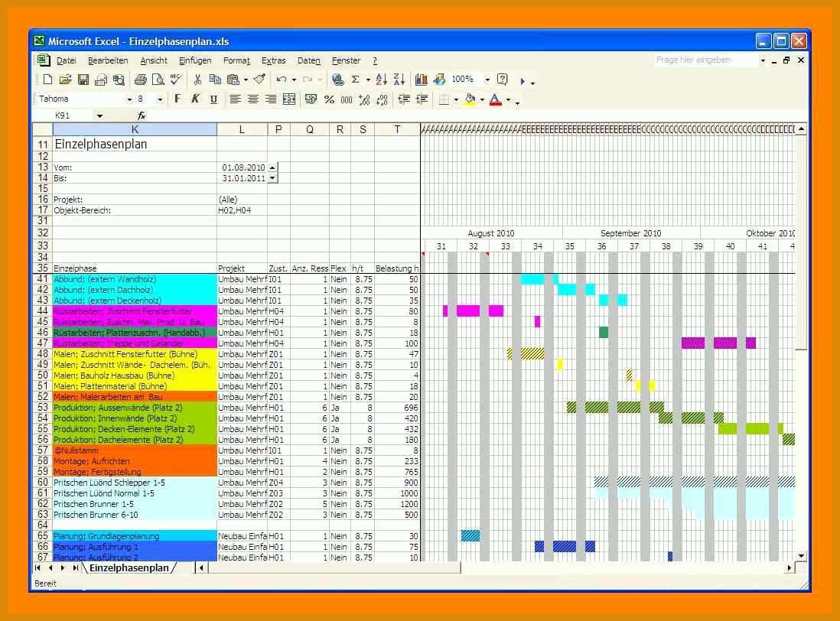
Task: Paste with the clipboard icon
Action: click(x=233, y=80)
